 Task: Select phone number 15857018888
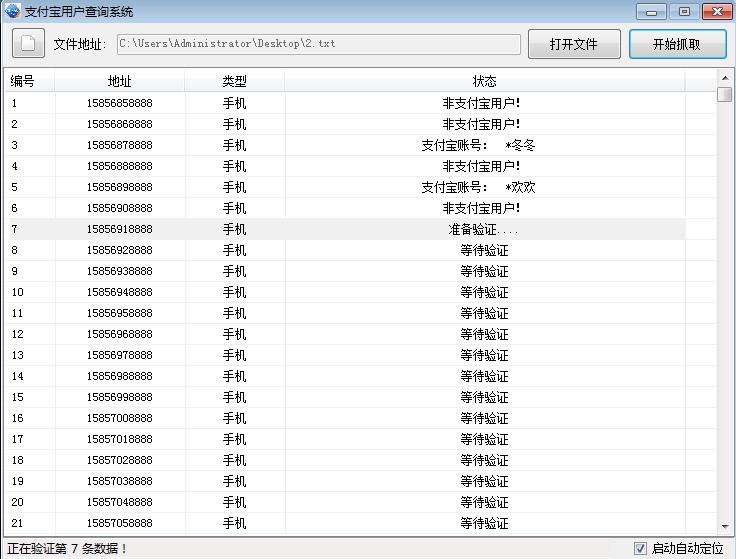(119, 439)
